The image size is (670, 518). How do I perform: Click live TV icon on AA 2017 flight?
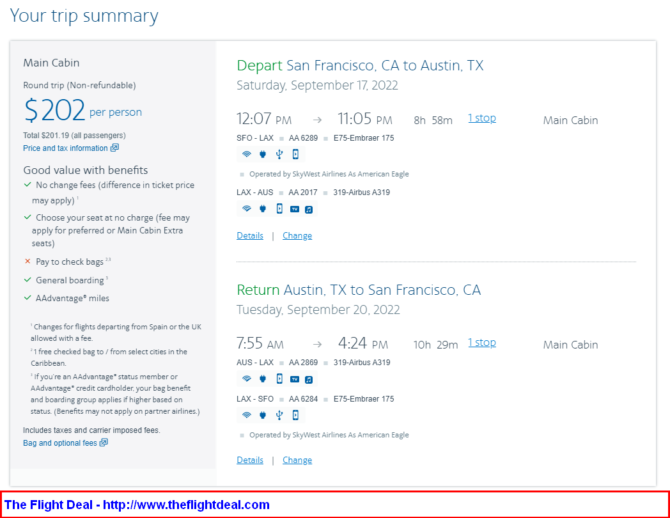(294, 209)
